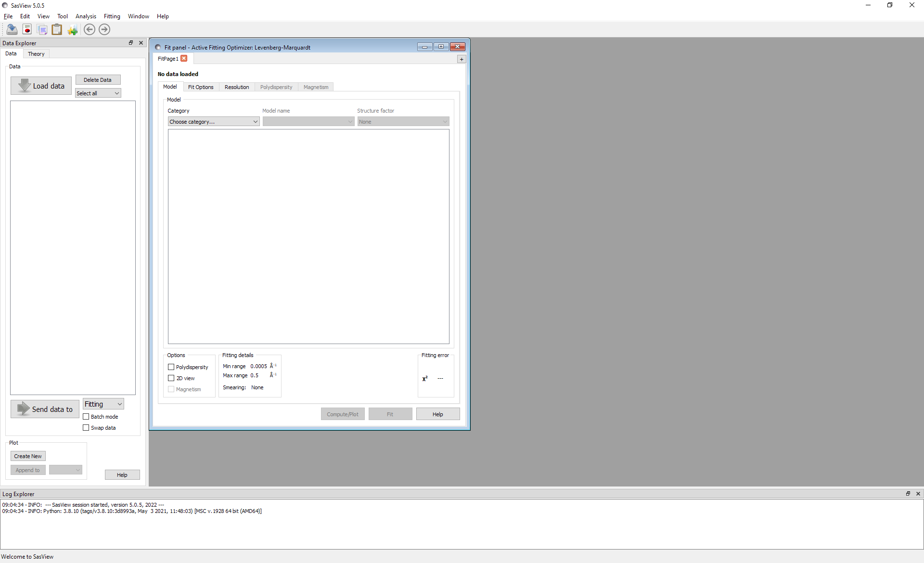Image resolution: width=924 pixels, height=563 pixels.
Task: Click the back navigation arrow icon
Action: point(90,29)
